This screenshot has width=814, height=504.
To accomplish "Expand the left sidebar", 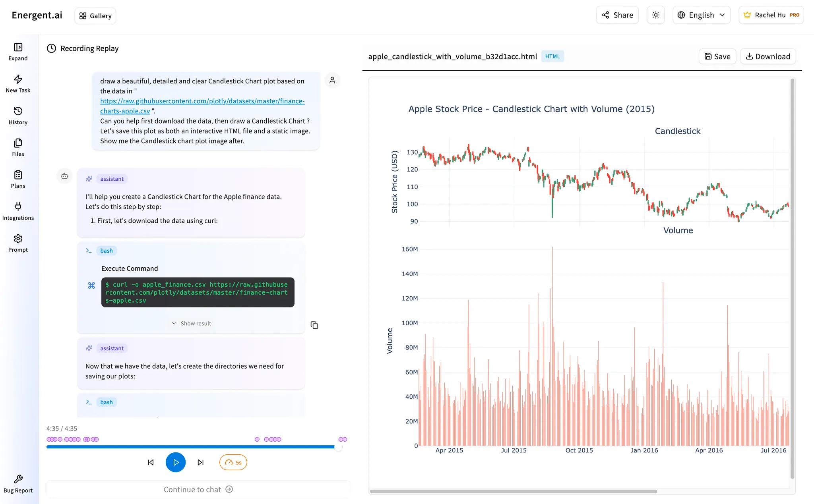I will [18, 51].
